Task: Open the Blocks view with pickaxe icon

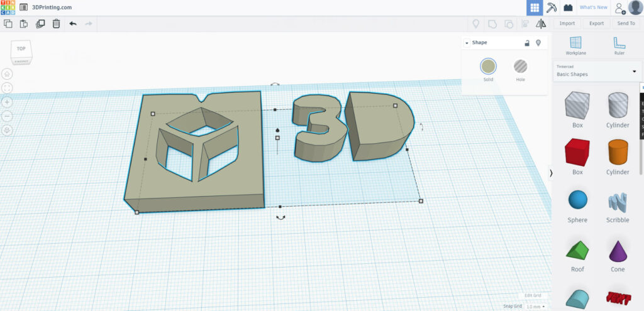Action: (551, 8)
